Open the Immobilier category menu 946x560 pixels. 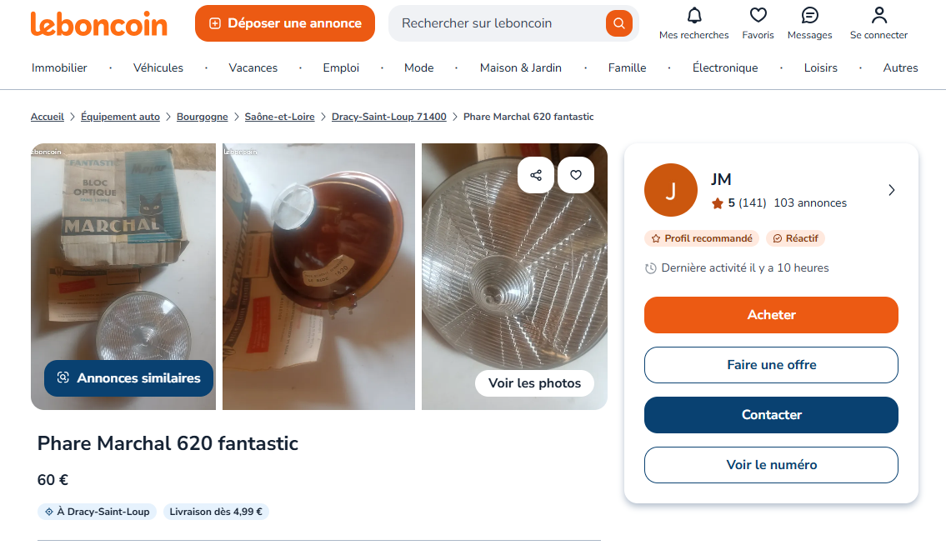[x=59, y=67]
